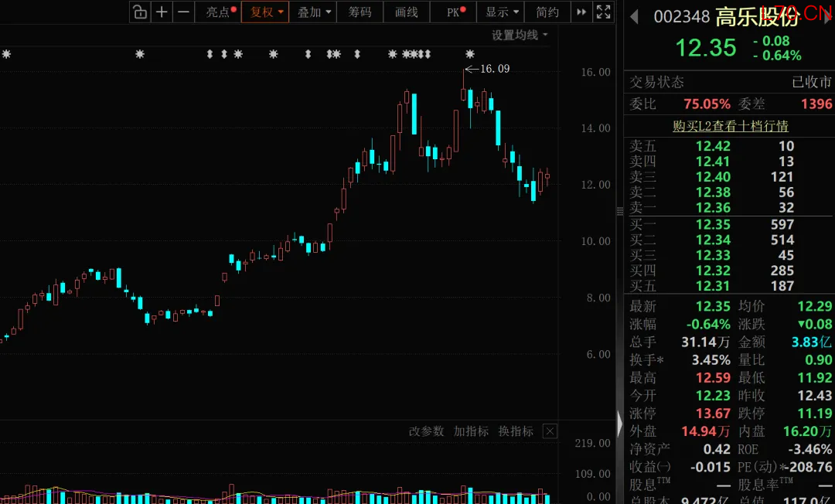Click the 购买L2查看十档行情 link
Viewport: 835px width, 504px height.
pos(730,126)
